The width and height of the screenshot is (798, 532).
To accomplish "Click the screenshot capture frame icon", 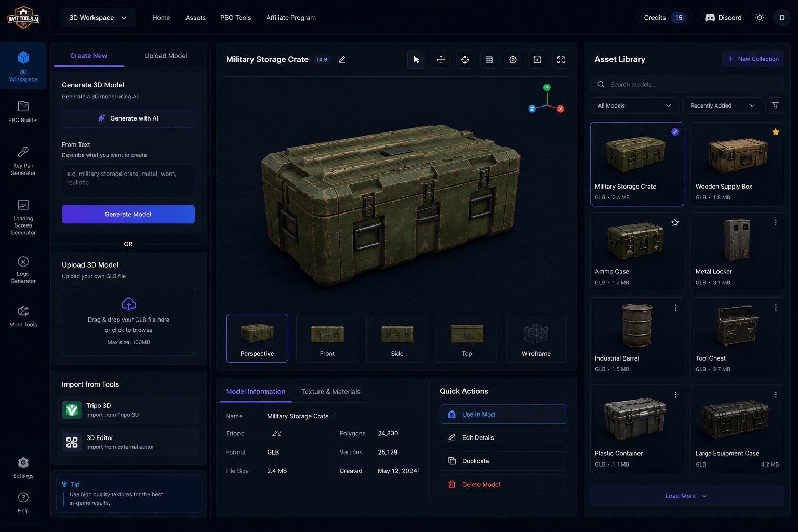I will [x=537, y=60].
